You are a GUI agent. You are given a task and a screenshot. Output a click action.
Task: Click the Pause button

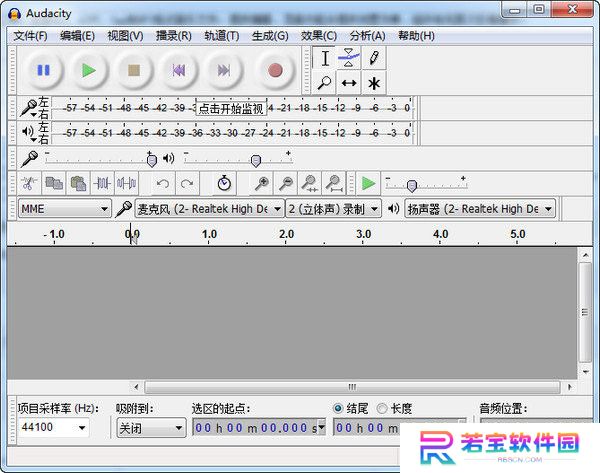(43, 70)
